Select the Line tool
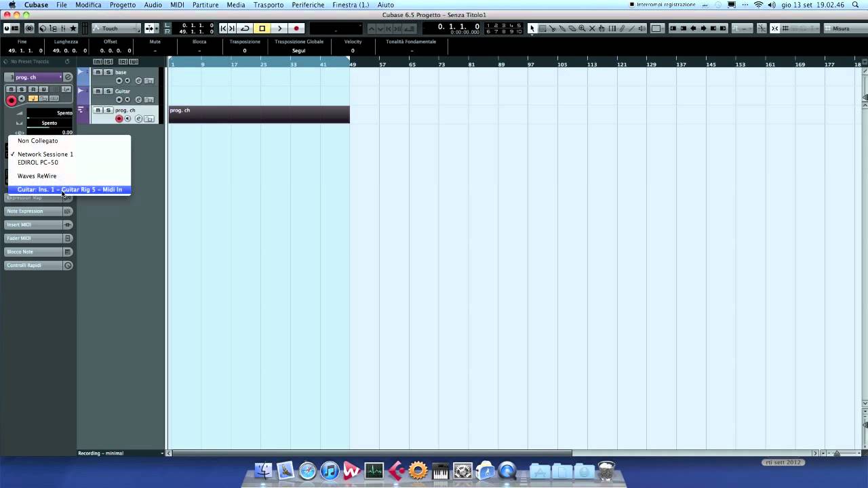The width and height of the screenshot is (868, 488). point(631,28)
